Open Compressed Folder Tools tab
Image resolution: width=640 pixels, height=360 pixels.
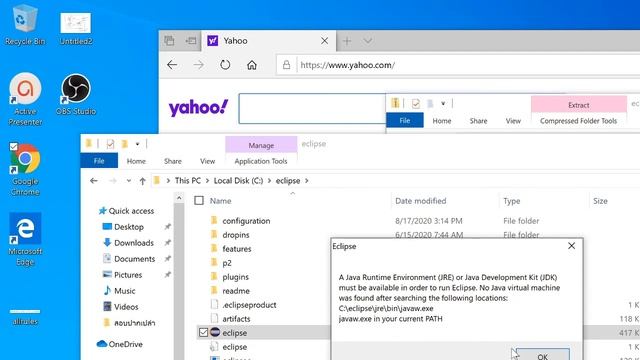click(578, 121)
